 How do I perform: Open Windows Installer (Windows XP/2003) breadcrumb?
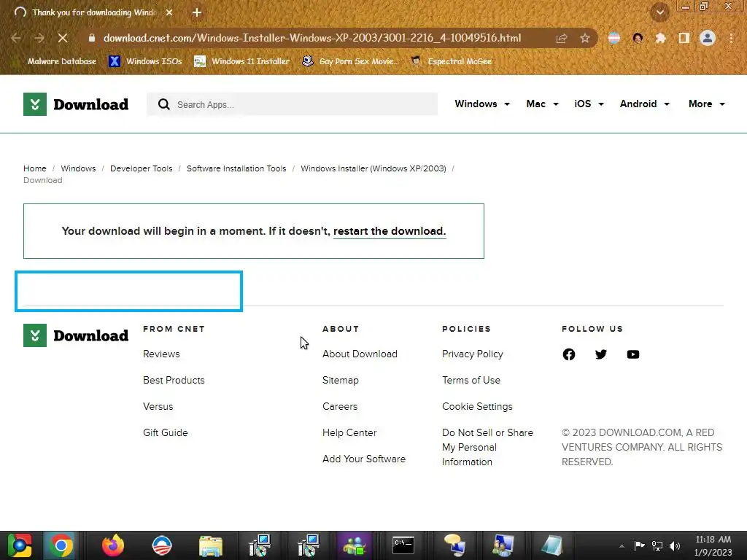click(x=373, y=168)
